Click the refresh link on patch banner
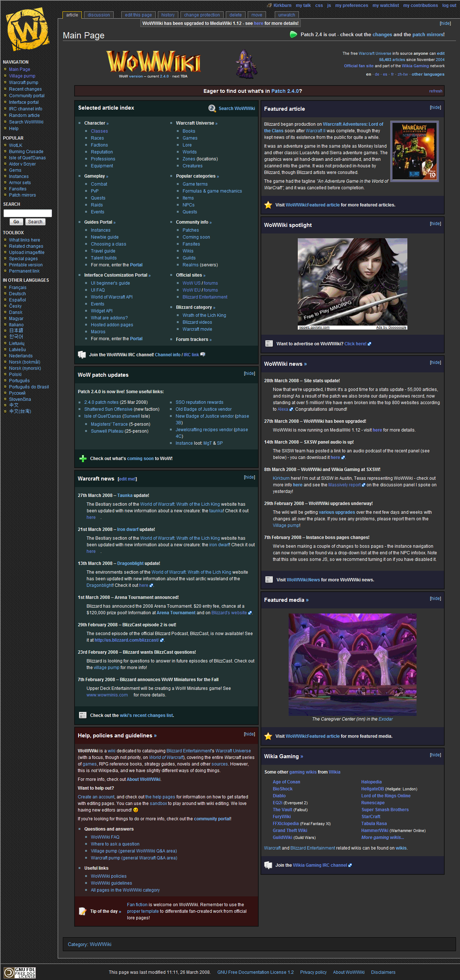Viewport: 460px width, 980px height. 436,91
